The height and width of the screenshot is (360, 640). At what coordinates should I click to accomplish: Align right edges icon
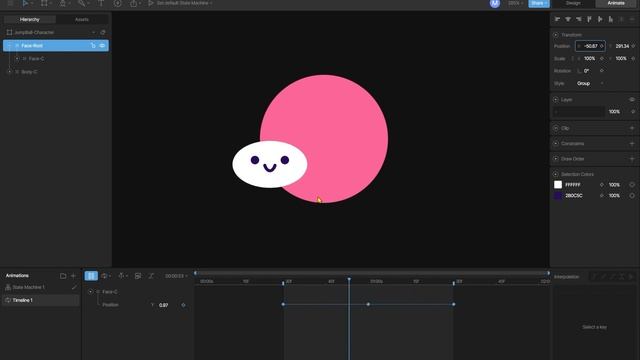[x=578, y=19]
